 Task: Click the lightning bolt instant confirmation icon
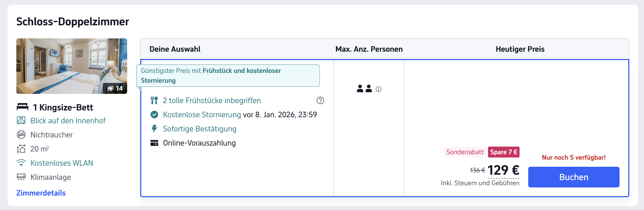pyautogui.click(x=154, y=129)
